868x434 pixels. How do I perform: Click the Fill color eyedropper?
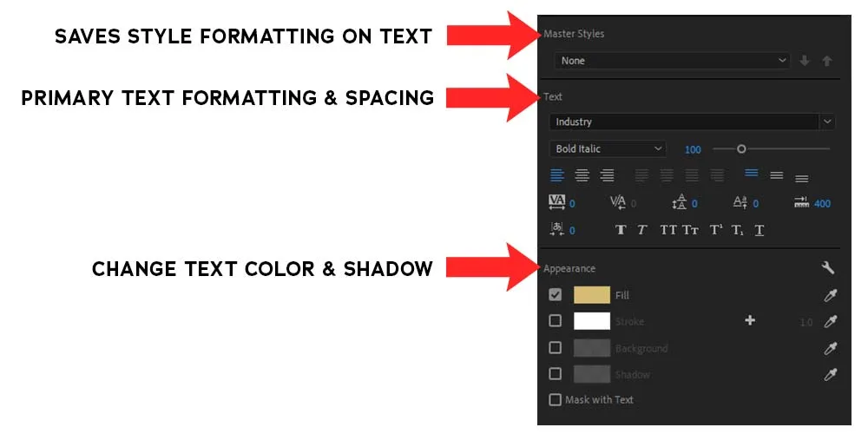click(x=830, y=296)
